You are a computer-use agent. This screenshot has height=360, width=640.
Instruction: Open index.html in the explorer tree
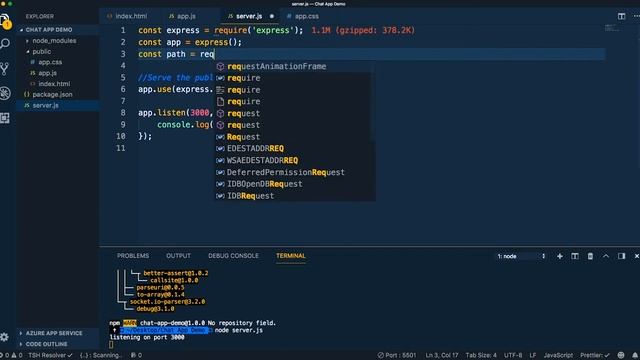tap(58, 84)
